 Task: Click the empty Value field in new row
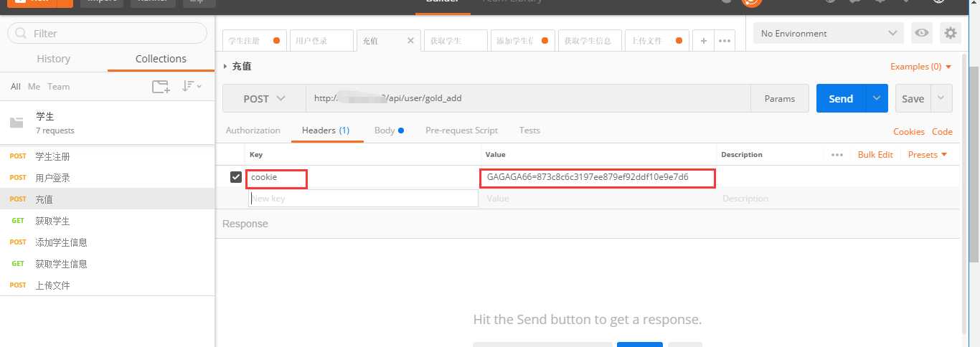pos(598,198)
